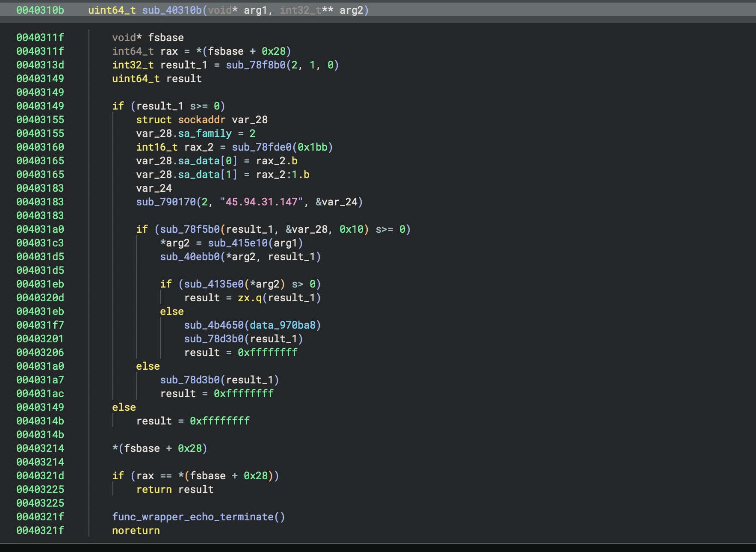Click address 004031c3 in the address column
Viewport: 756px width, 552px height.
(40, 243)
